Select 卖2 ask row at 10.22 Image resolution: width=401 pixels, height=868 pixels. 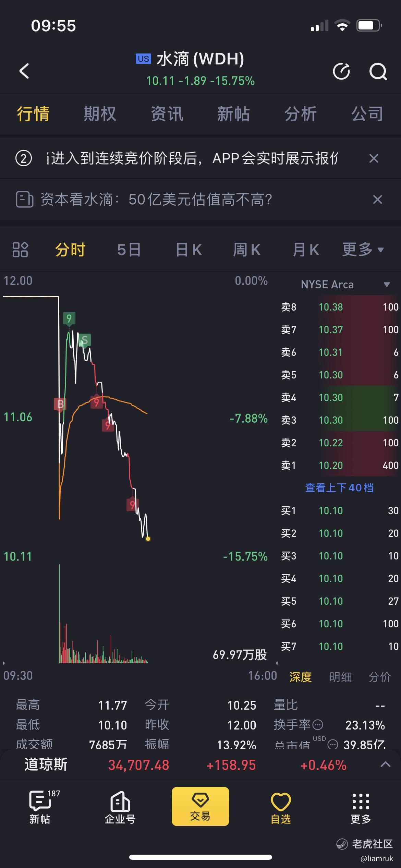tap(340, 443)
